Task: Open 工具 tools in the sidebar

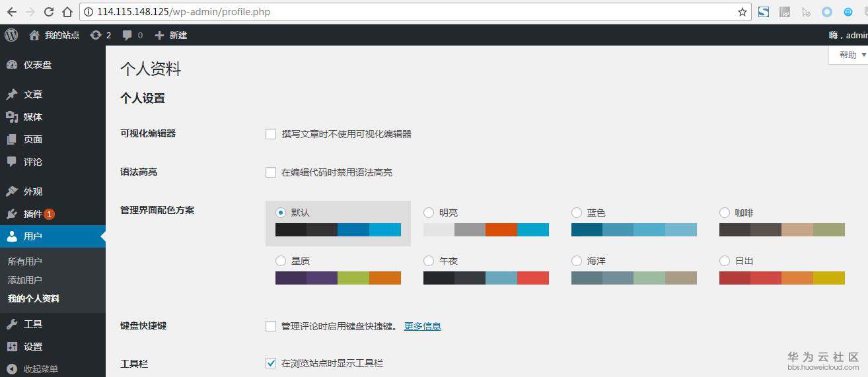Action: pos(53,324)
